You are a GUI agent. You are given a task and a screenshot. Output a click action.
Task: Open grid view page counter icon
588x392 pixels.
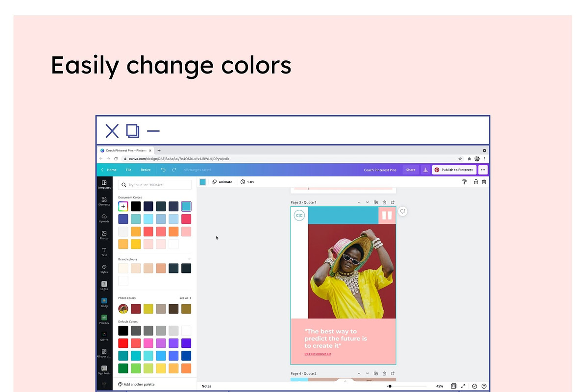point(454,386)
